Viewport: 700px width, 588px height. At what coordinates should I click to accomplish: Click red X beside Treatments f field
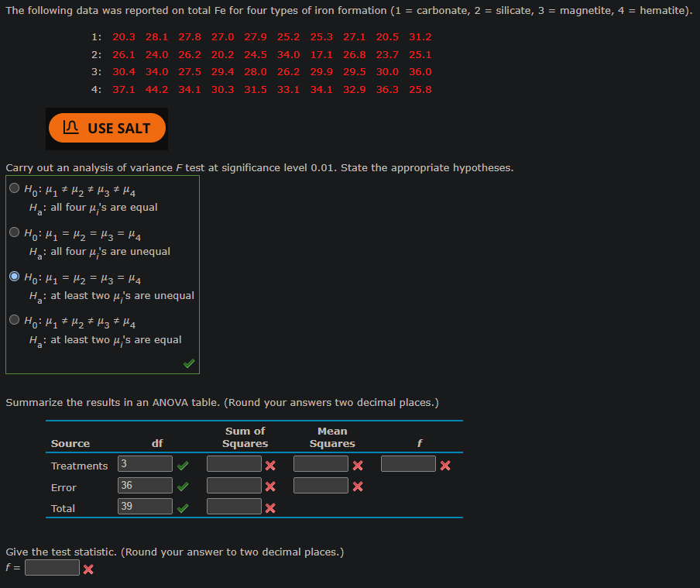coord(445,466)
